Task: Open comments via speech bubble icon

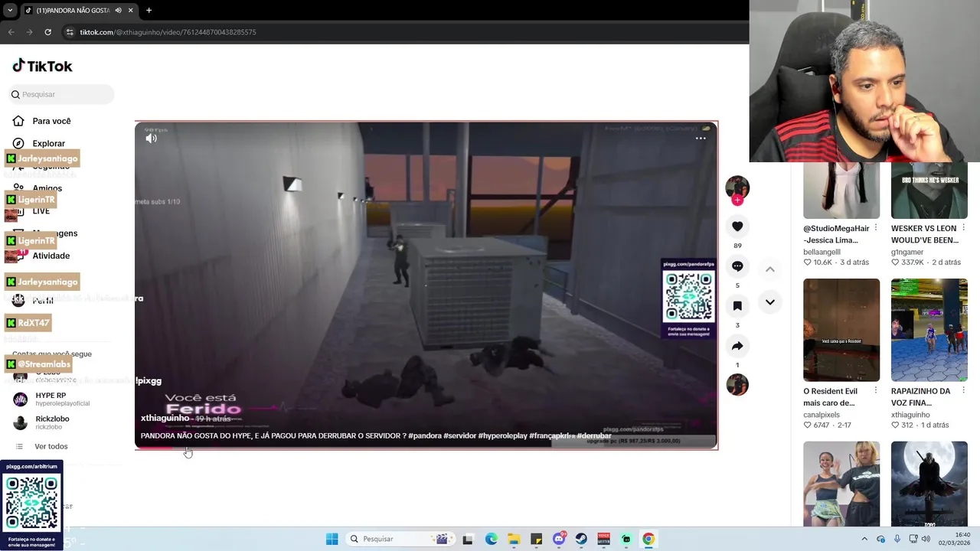Action: (x=737, y=266)
